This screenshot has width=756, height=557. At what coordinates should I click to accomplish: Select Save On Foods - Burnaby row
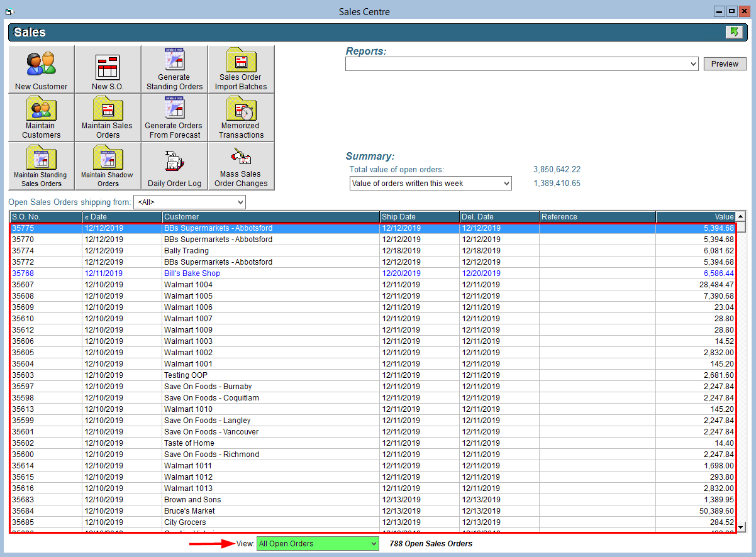coord(373,387)
